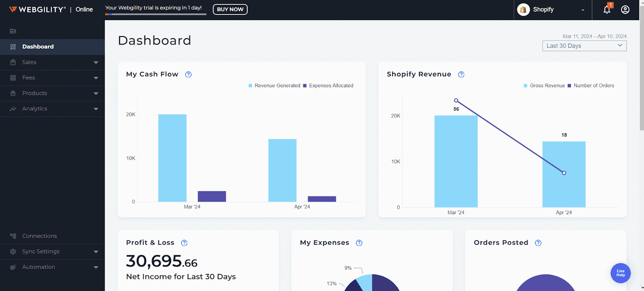The height and width of the screenshot is (291, 644).
Task: Open the Last 30 Days date range dropdown
Action: [x=584, y=46]
